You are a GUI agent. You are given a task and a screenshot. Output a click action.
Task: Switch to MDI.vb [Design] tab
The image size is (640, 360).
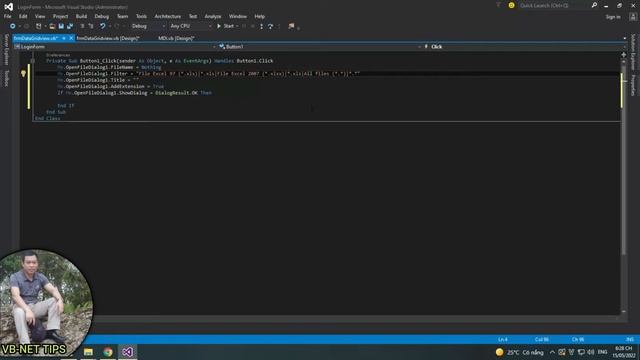coord(176,38)
